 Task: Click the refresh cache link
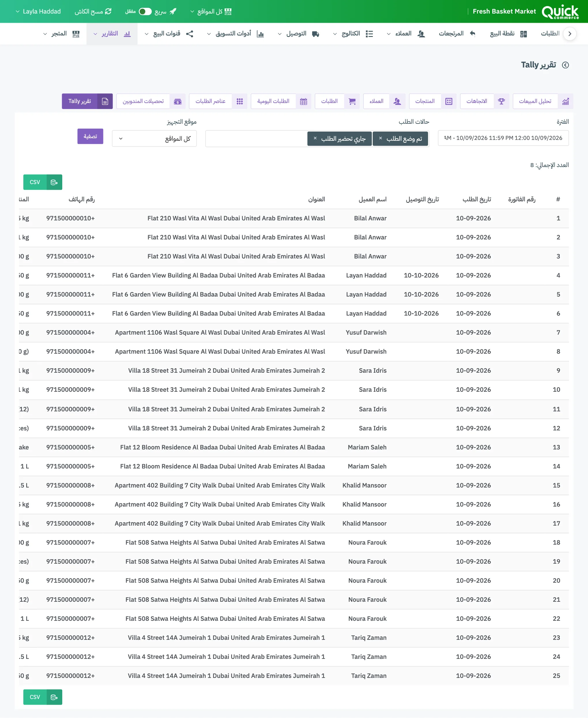[x=93, y=12]
